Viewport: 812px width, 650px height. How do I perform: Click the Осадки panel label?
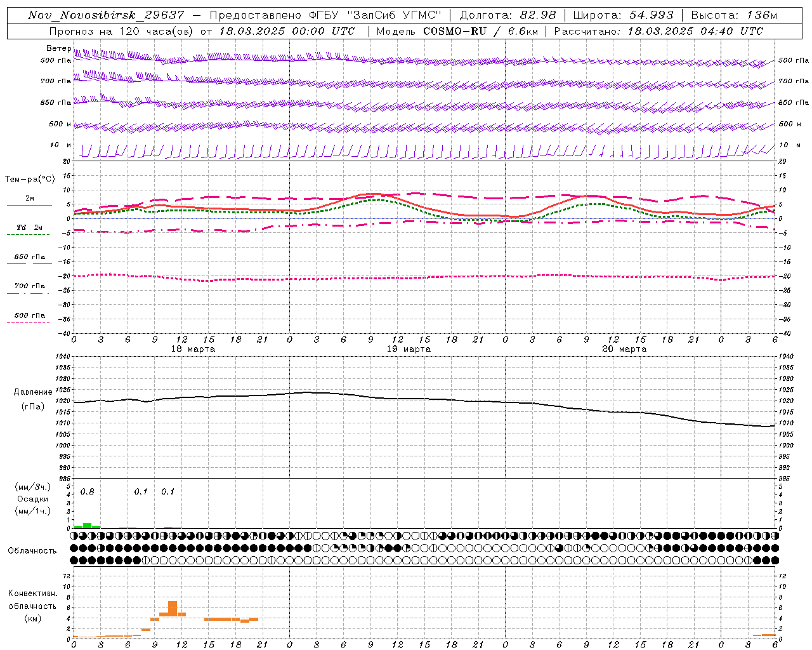pyautogui.click(x=32, y=499)
